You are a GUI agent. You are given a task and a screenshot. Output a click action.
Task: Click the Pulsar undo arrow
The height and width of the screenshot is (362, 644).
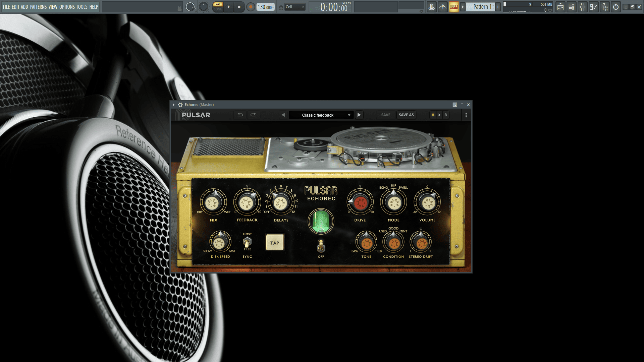pyautogui.click(x=240, y=115)
